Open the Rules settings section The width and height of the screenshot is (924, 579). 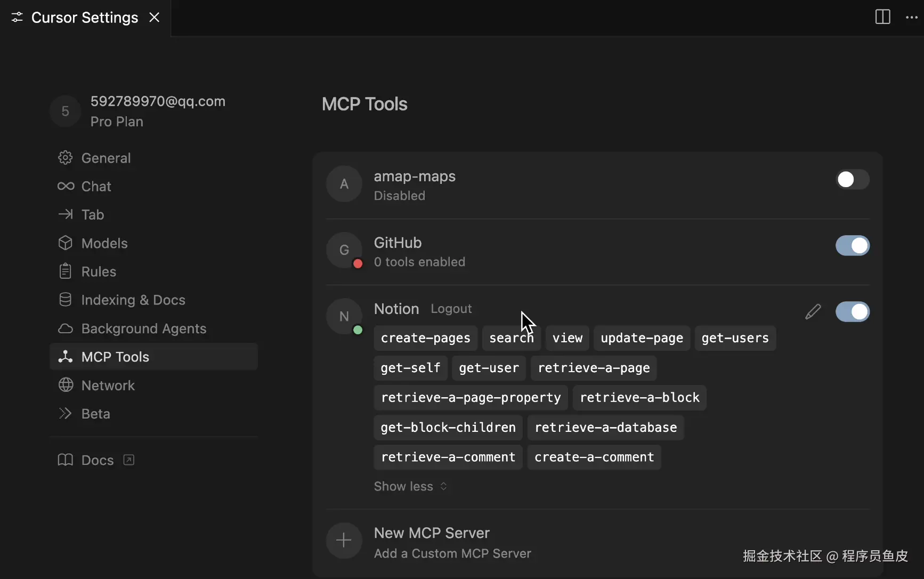point(99,271)
